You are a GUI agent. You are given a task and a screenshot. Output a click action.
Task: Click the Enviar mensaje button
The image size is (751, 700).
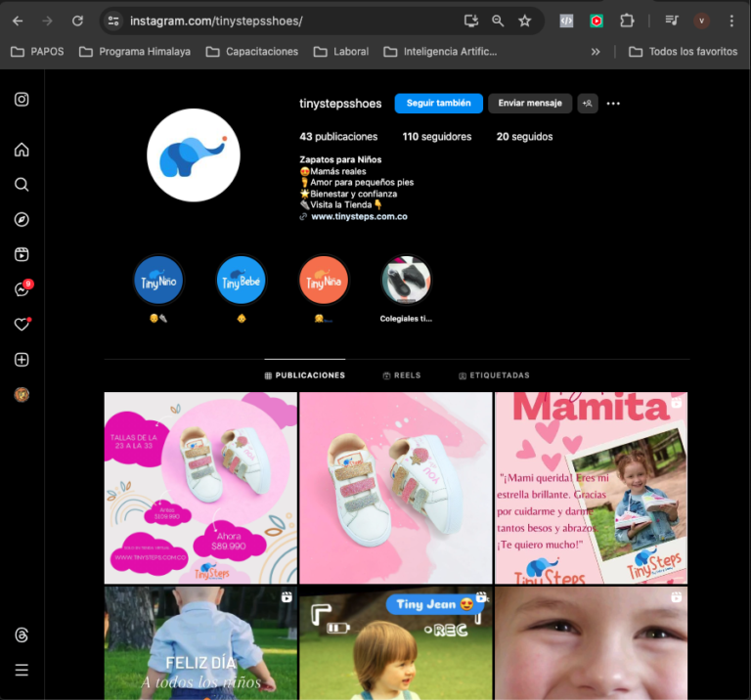click(530, 104)
